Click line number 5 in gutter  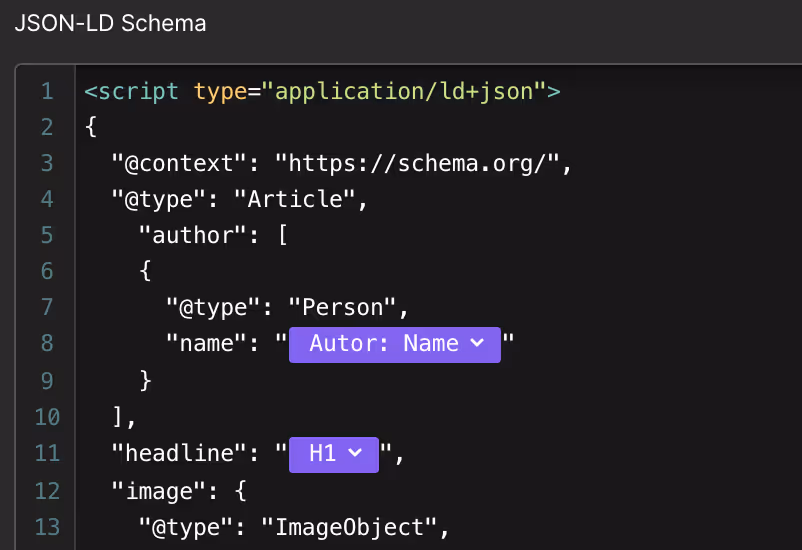47,235
